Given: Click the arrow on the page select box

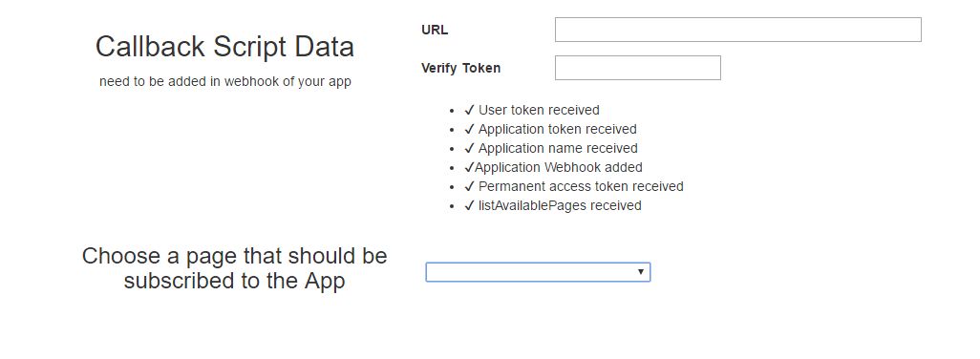Looking at the screenshot, I should (x=641, y=272).
